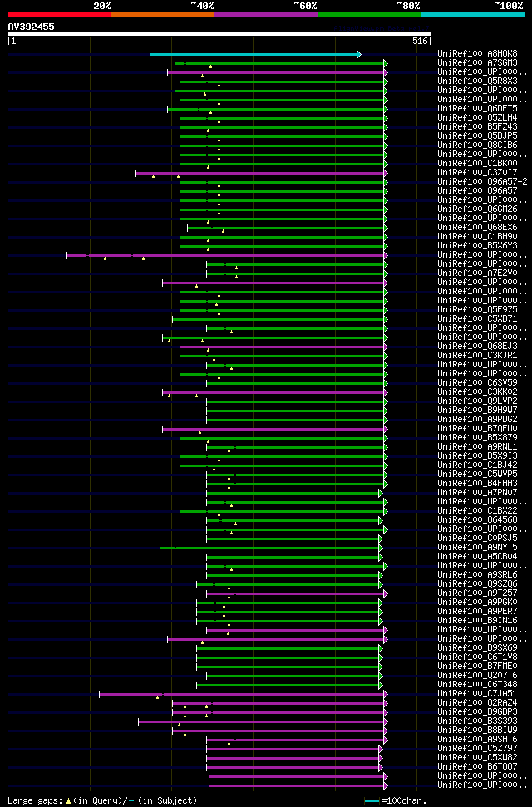Click the green ~80% legend segment
Image resolution: width=532 pixels, height=807 pixels.
(369, 15)
